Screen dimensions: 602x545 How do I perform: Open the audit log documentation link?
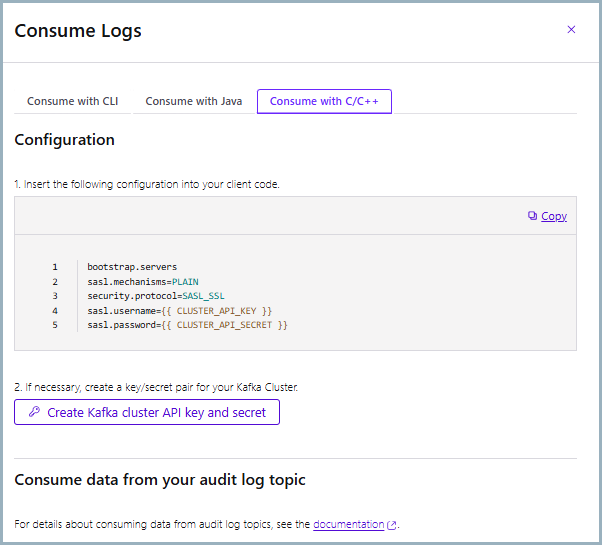pos(348,524)
